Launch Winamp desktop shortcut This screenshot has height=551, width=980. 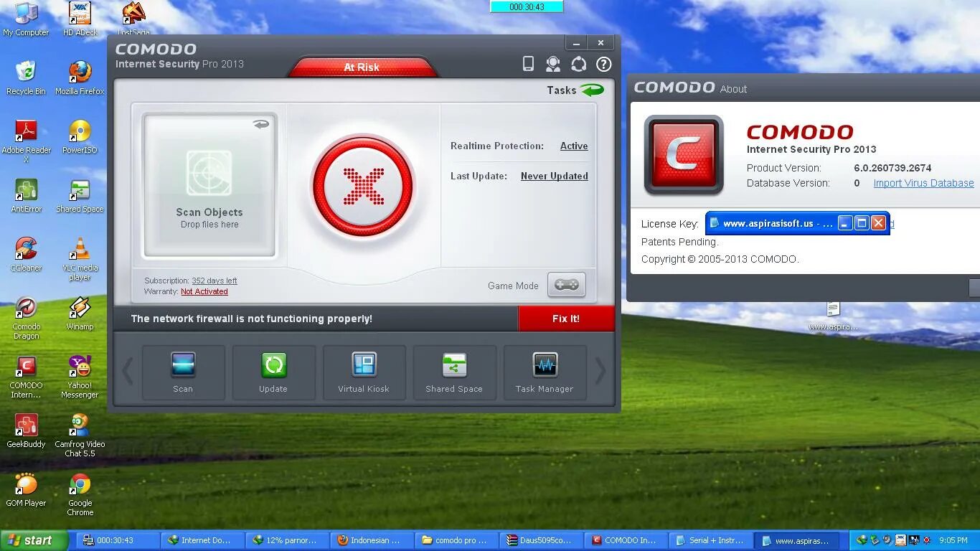coord(80,314)
